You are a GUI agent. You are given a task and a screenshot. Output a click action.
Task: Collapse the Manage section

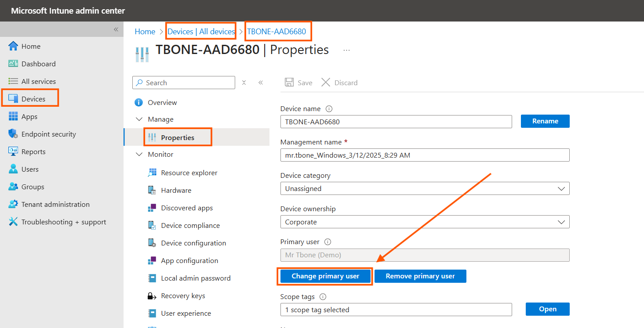[x=139, y=119]
